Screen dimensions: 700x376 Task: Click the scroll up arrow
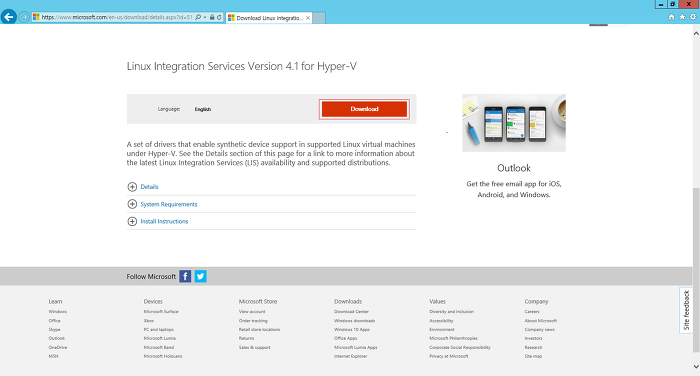[696, 33]
